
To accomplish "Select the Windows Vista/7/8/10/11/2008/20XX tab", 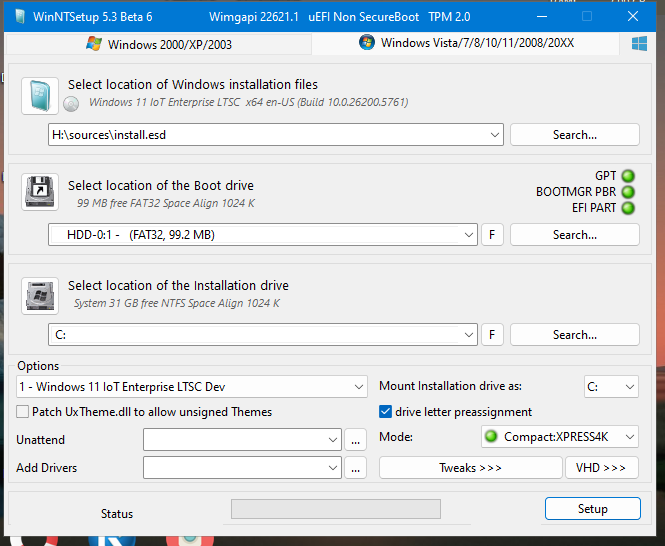I will tap(466, 43).
